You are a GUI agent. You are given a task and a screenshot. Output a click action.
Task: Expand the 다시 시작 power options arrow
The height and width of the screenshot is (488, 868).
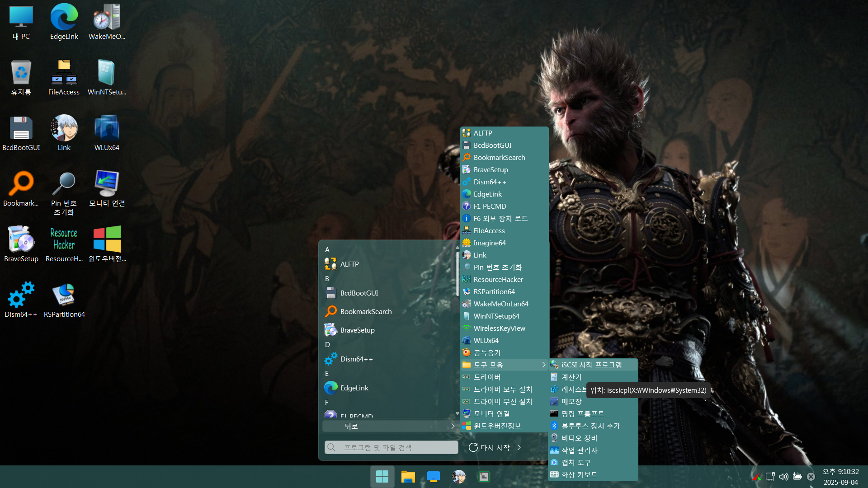coord(519,447)
